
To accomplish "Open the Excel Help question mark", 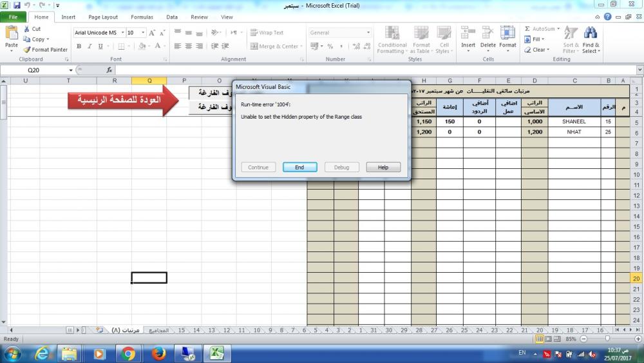I will (607, 17).
